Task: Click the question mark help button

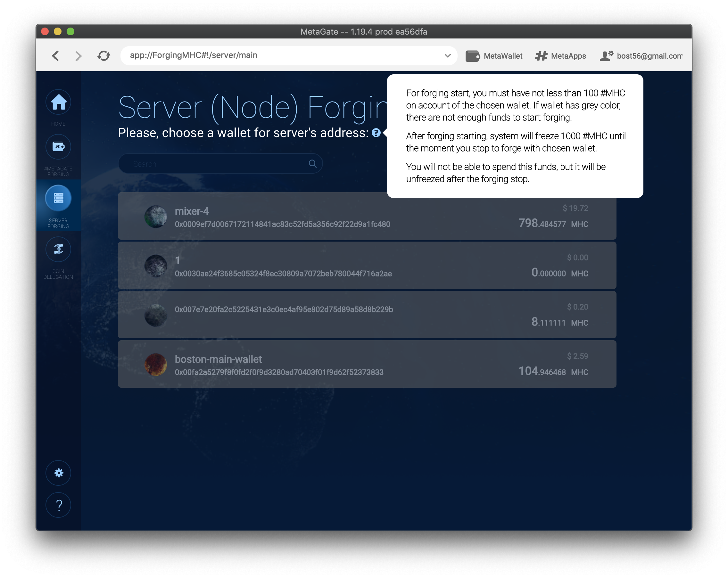Action: [x=58, y=505]
